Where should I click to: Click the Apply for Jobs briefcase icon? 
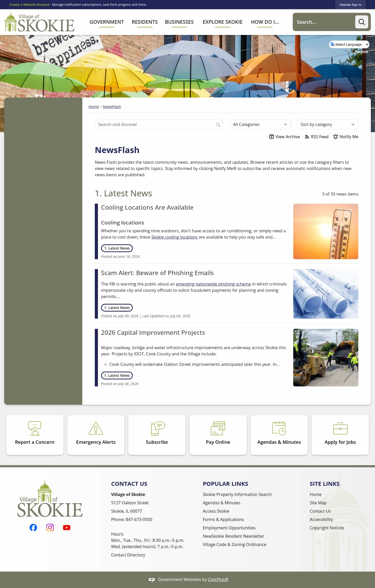[x=340, y=428]
